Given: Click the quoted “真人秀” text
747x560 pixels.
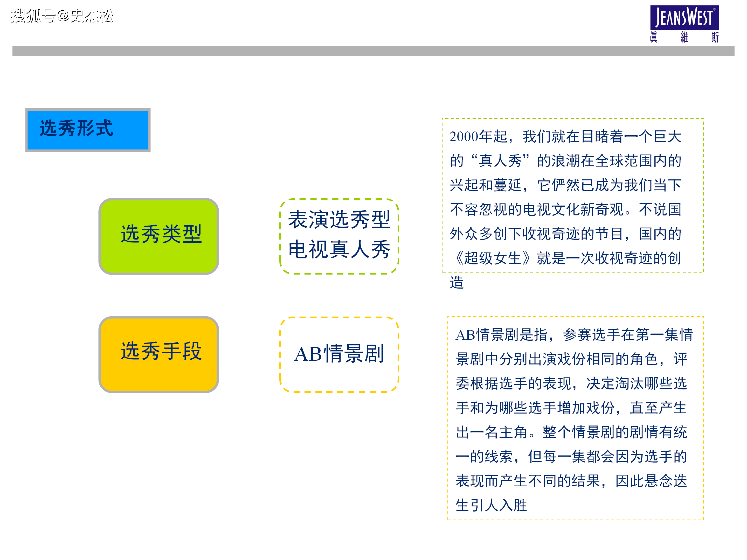Looking at the screenshot, I should click(x=501, y=161).
